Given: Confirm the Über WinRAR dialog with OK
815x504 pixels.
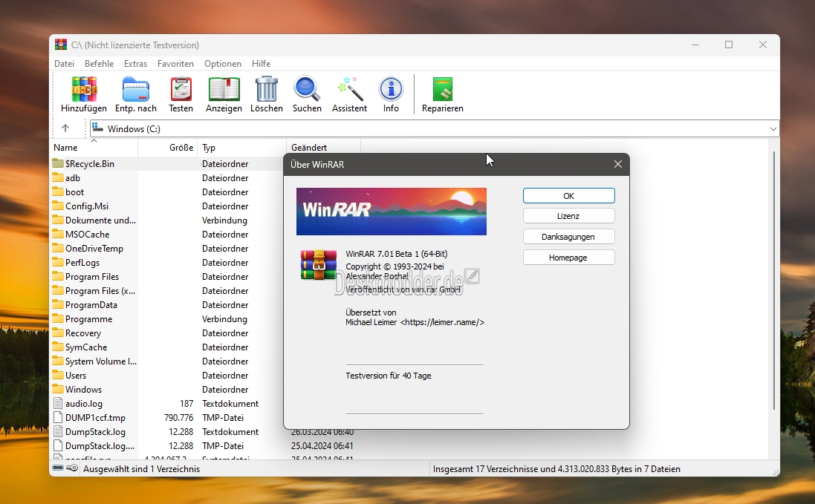Looking at the screenshot, I should point(568,196).
